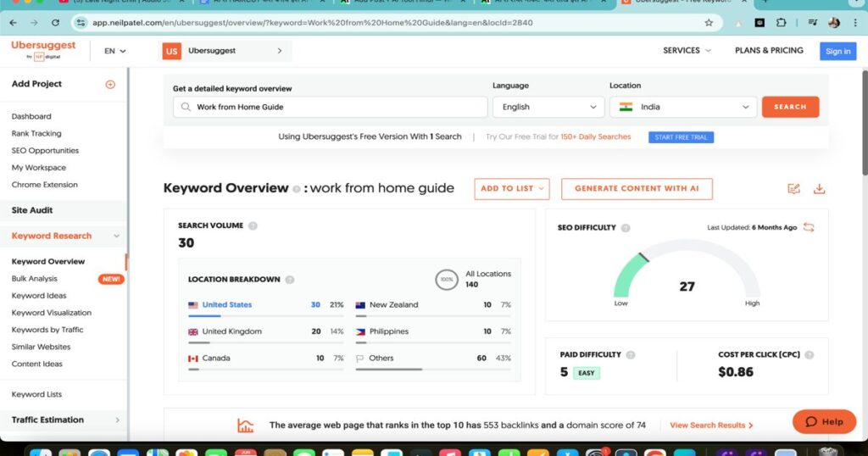The height and width of the screenshot is (456, 868).
Task: Click the browser forward arrow
Action: (x=34, y=23)
